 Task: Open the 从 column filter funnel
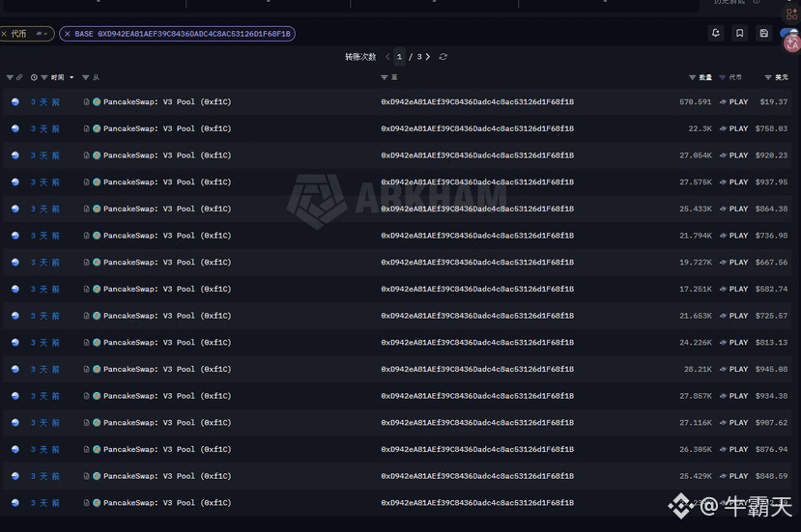tap(85, 77)
